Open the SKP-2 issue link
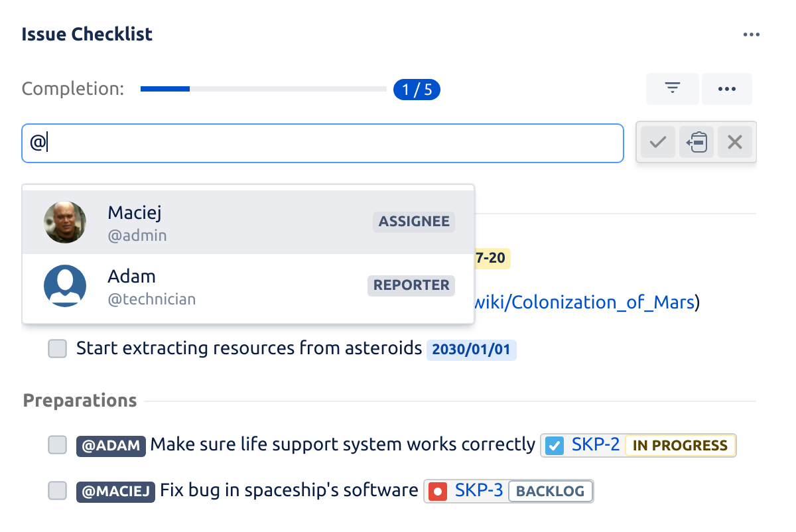 pyautogui.click(x=595, y=445)
